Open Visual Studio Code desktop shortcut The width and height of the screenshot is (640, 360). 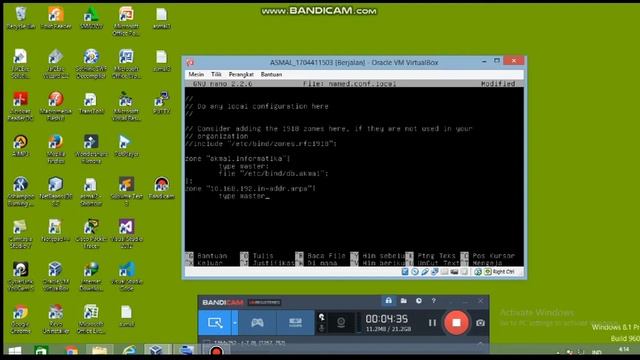point(127,276)
